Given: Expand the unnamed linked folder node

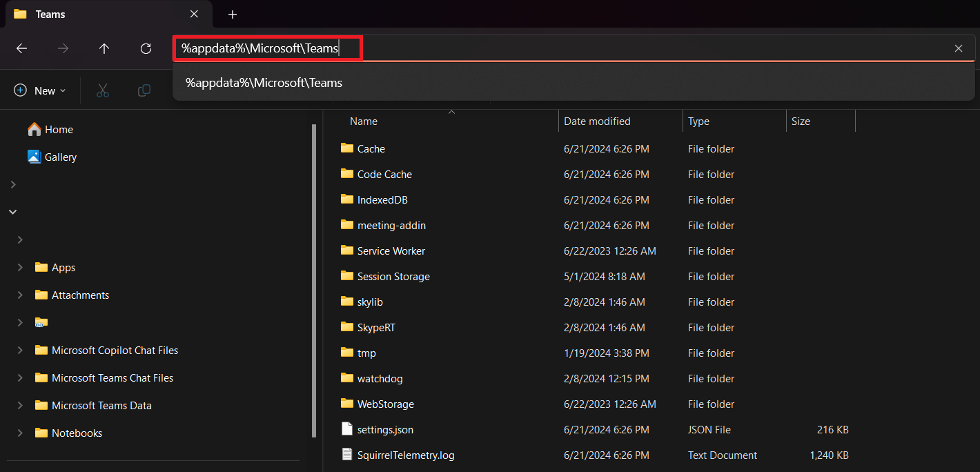Looking at the screenshot, I should (20, 323).
